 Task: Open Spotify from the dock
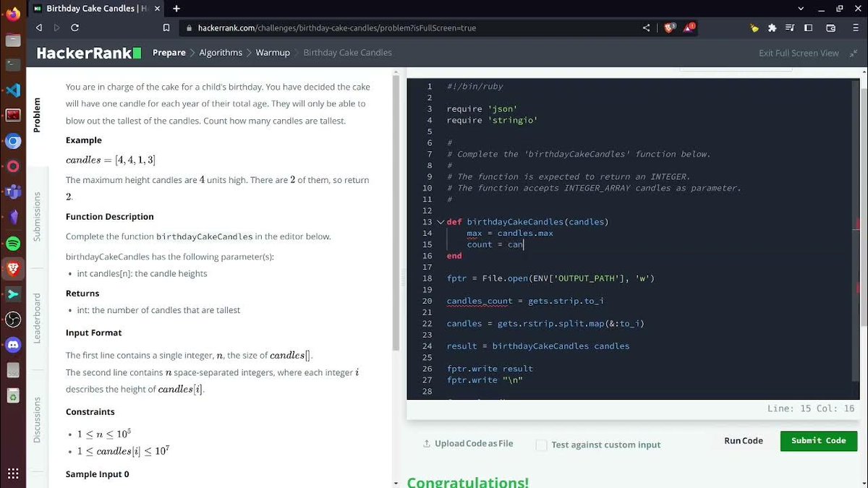pos(12,243)
